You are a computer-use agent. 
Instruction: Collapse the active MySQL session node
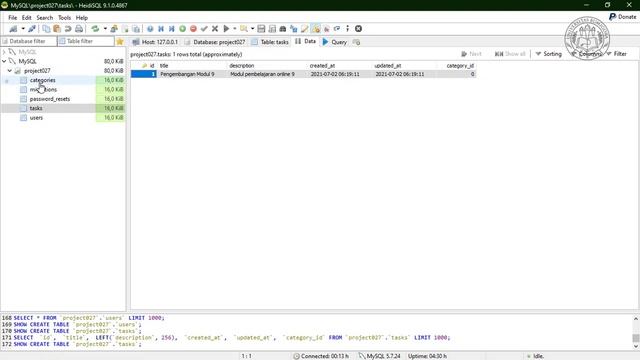click(4, 61)
